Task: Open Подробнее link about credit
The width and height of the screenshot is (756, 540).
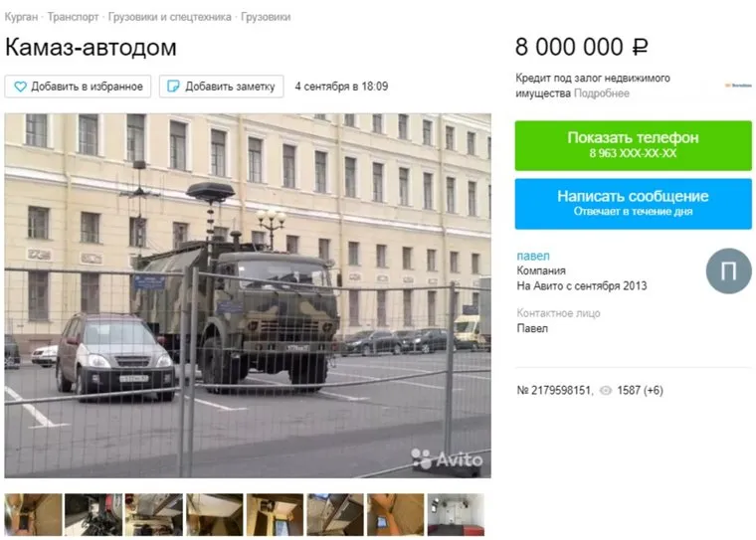Action: 601,93
